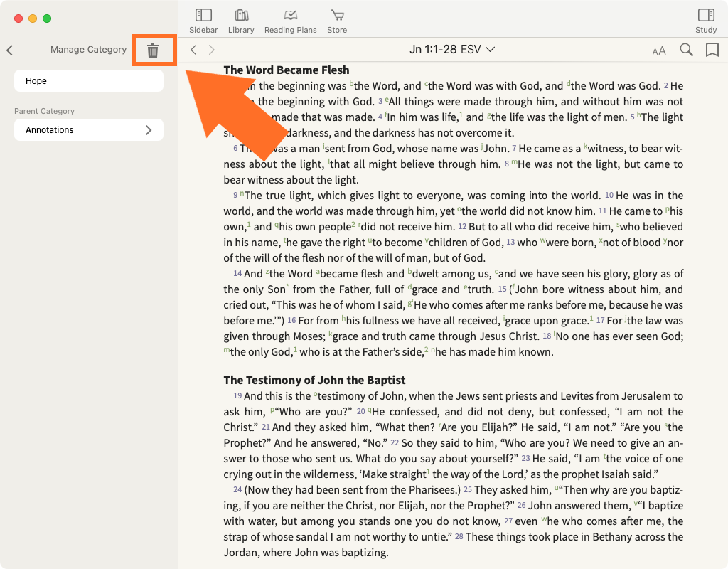The height and width of the screenshot is (569, 728).
Task: Click the search magnifier icon
Action: click(x=686, y=50)
